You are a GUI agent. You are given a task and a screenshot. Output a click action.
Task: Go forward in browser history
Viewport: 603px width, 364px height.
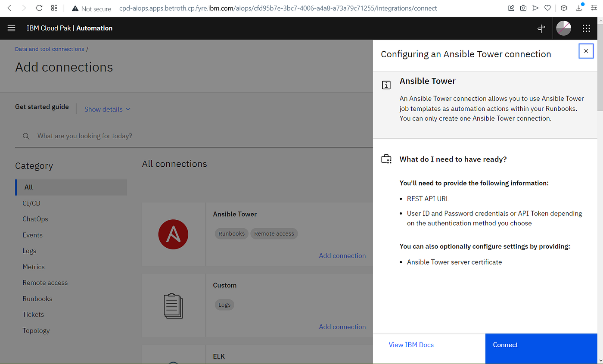pos(24,8)
